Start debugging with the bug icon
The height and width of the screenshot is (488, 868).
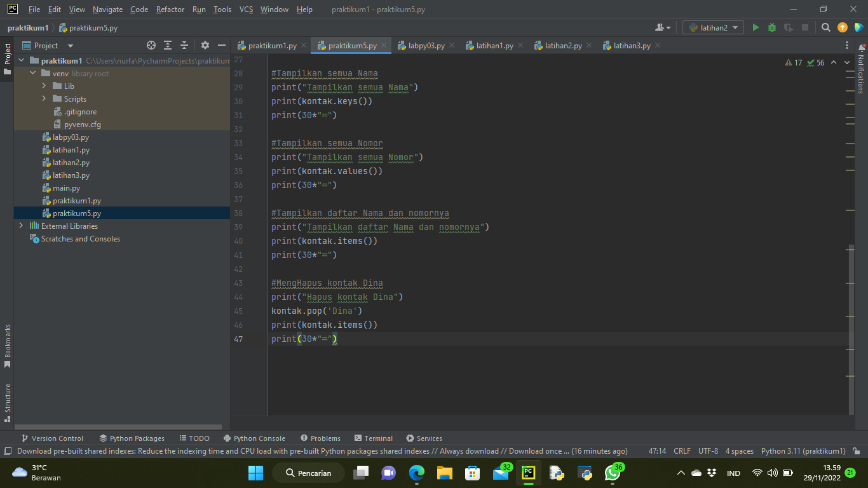point(771,28)
